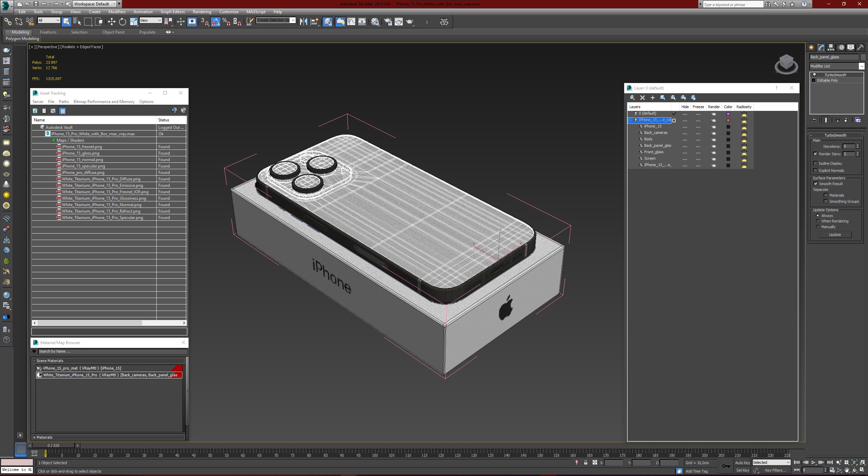Select the Always update option
The image size is (868, 476).
(817, 216)
